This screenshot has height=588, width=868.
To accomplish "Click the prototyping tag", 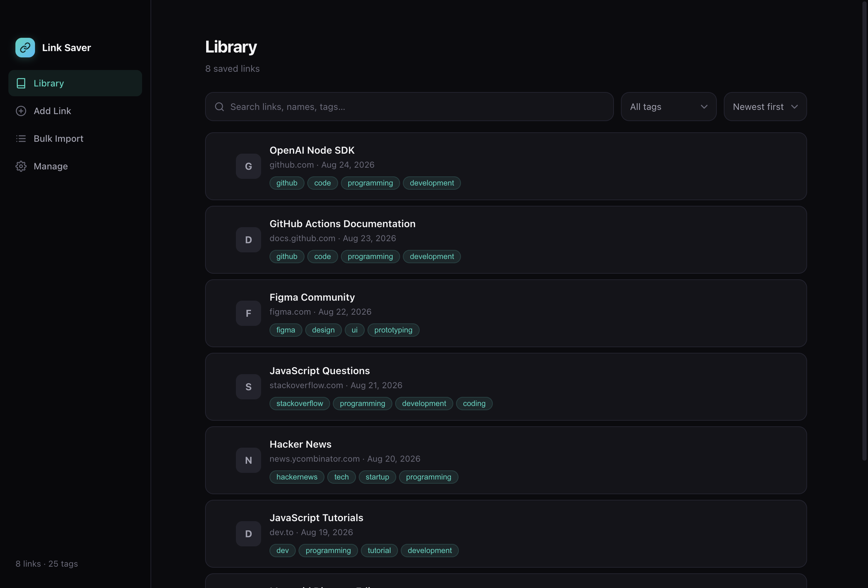I will [x=393, y=330].
